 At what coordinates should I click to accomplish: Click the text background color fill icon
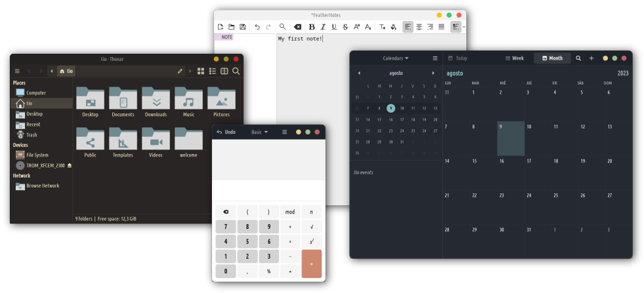pos(393,27)
